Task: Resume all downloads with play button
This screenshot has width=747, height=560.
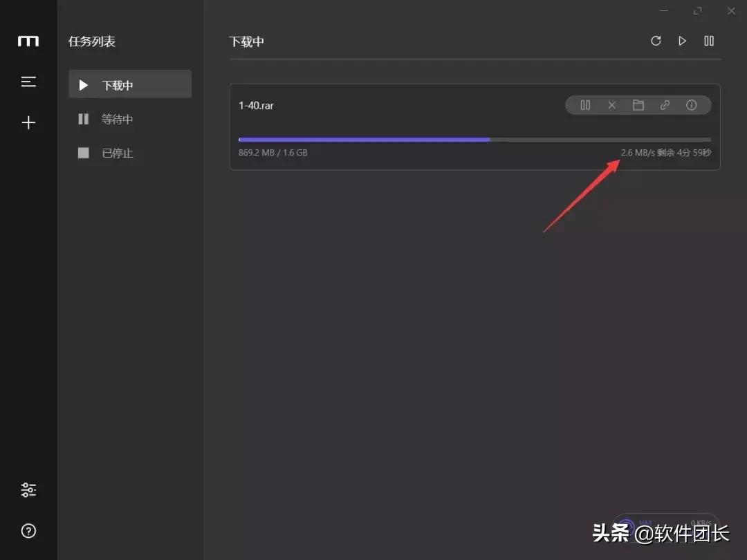Action: pyautogui.click(x=682, y=41)
